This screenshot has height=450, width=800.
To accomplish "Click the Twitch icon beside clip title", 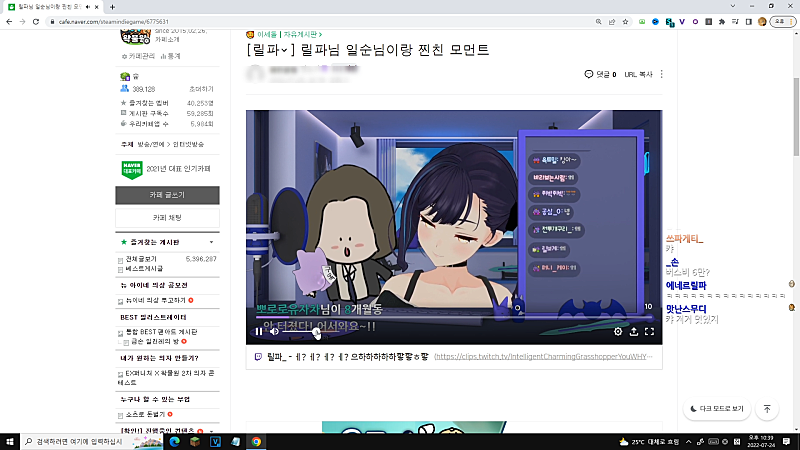I will (x=258, y=357).
